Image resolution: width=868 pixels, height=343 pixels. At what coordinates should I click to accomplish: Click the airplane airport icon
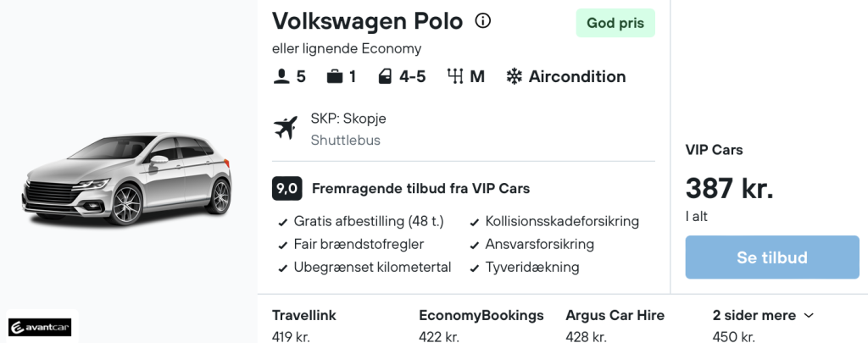pyautogui.click(x=286, y=129)
